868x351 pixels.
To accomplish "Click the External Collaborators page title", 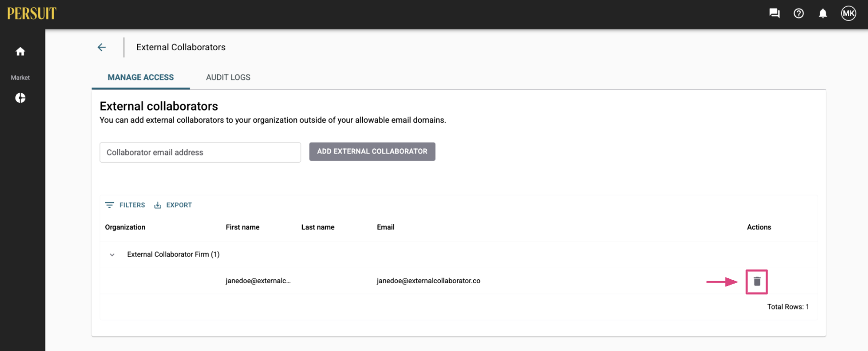I will coord(181,47).
